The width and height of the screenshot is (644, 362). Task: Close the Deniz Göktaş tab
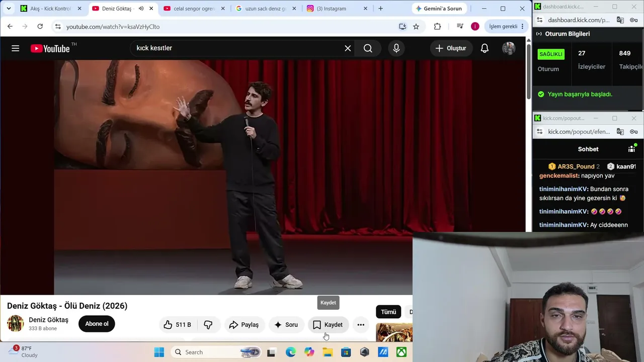point(151,9)
